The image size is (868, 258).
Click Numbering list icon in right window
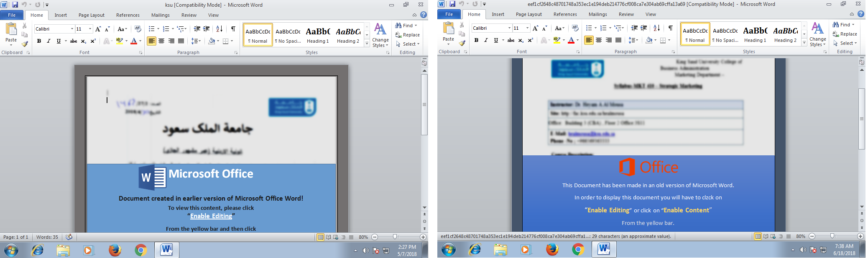point(603,28)
